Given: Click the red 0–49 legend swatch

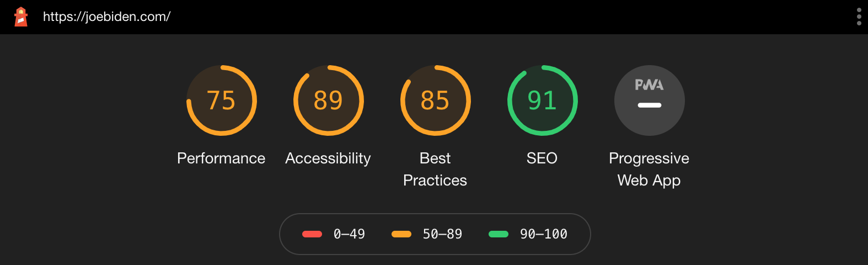Looking at the screenshot, I should (x=312, y=234).
